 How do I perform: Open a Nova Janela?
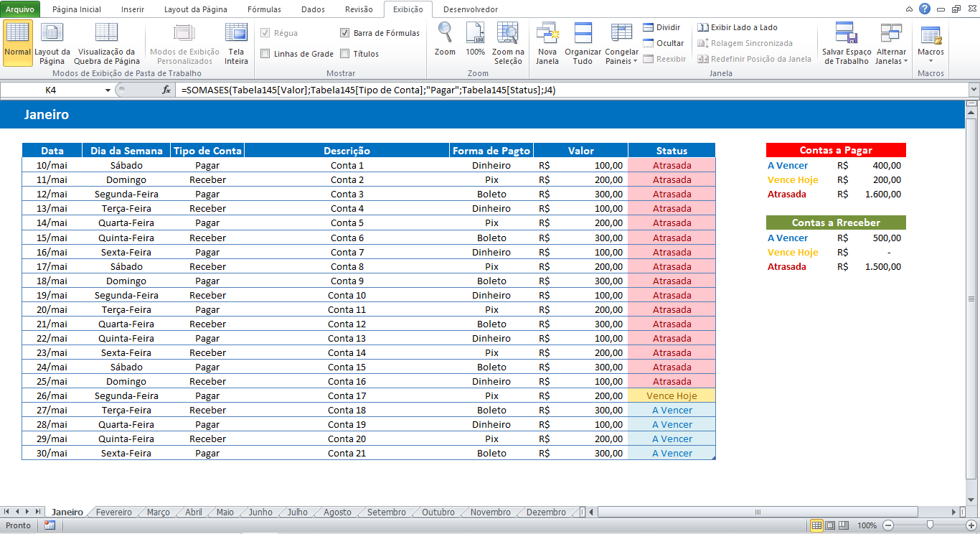(547, 43)
